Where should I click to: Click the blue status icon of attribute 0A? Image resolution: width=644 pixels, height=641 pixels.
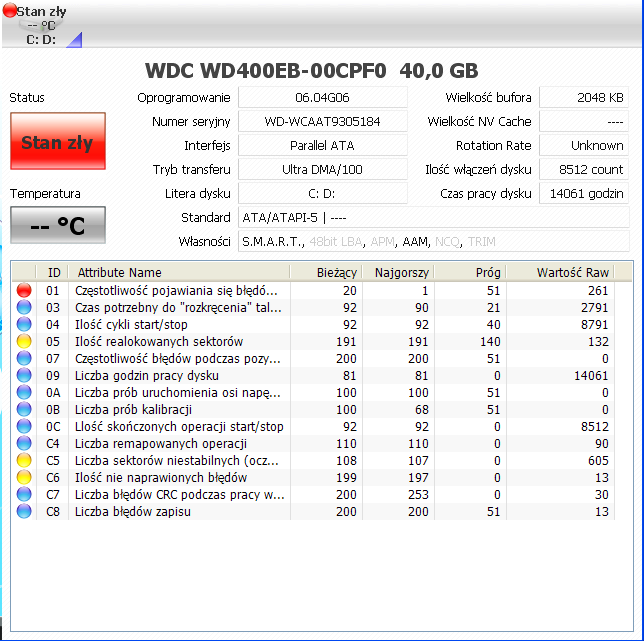click(24, 393)
